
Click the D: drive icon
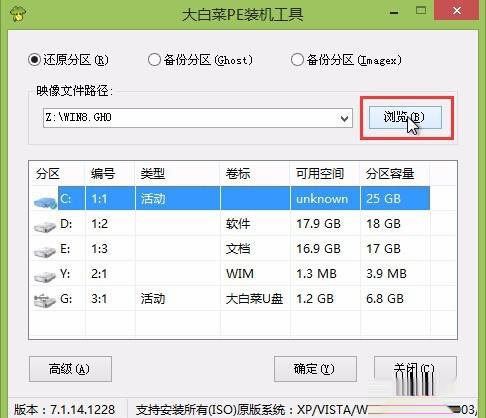[x=45, y=227]
